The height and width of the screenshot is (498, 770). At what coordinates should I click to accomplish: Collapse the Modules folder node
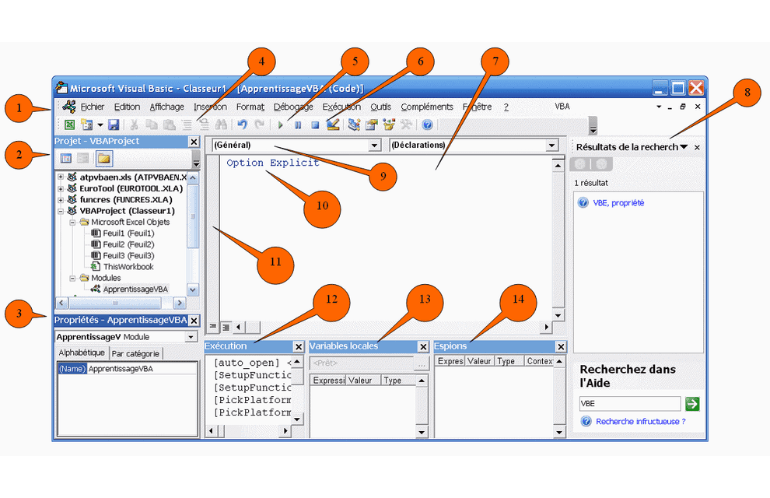tap(72, 278)
